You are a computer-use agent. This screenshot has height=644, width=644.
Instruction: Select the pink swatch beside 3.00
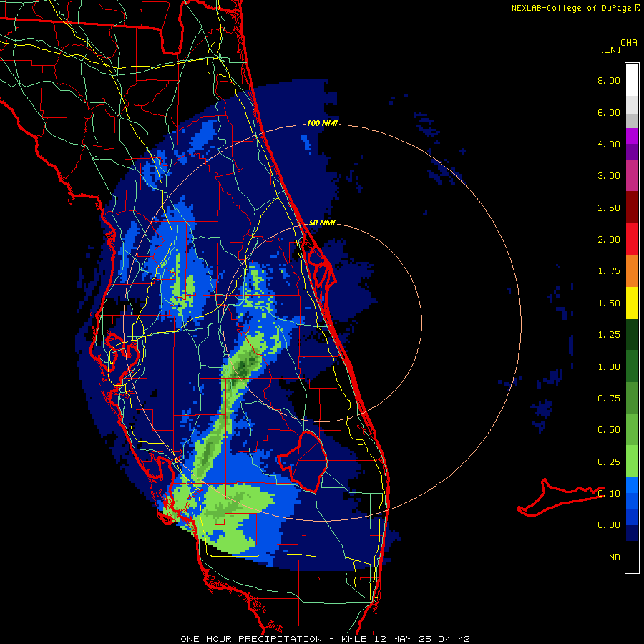click(632, 176)
